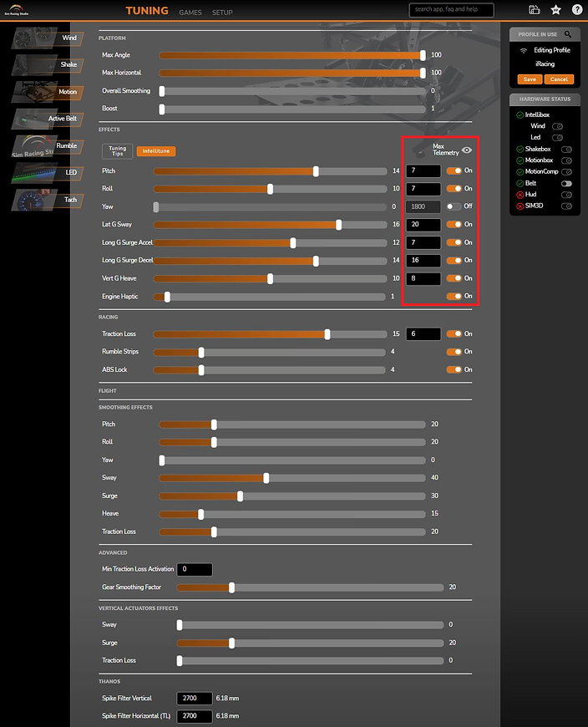Turn off the Pitch effect toggle
Screen dimensions: 588x727
(x=454, y=170)
